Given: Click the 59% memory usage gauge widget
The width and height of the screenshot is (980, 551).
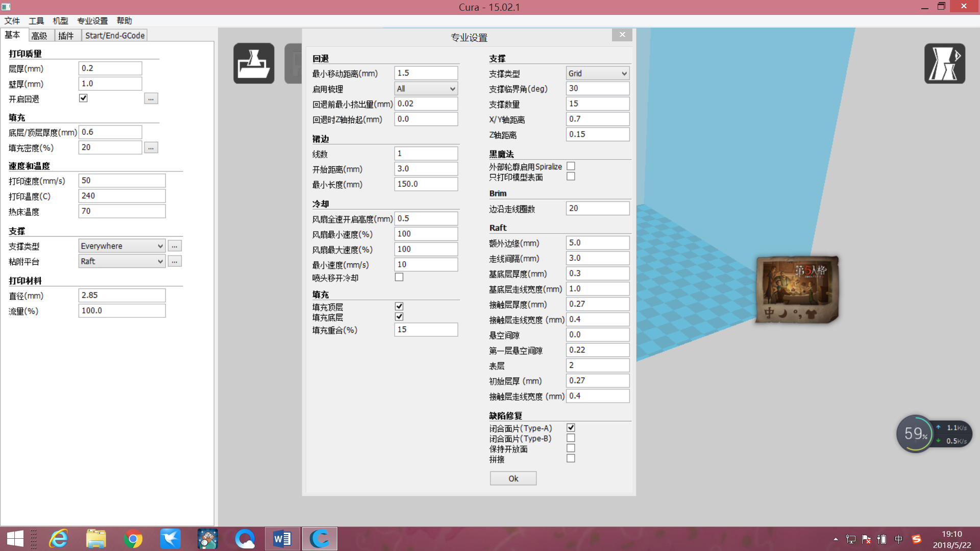Looking at the screenshot, I should [x=915, y=434].
